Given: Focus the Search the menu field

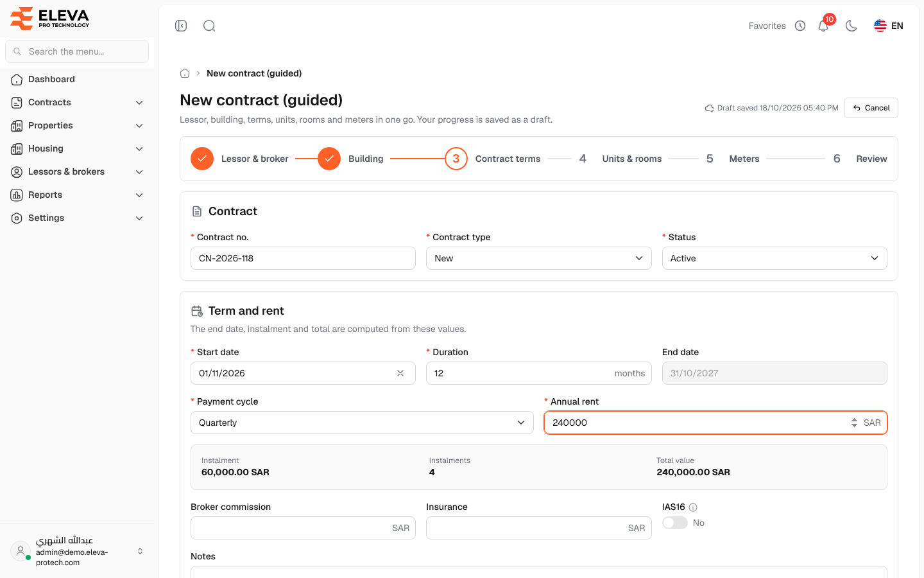Looking at the screenshot, I should pyautogui.click(x=77, y=51).
